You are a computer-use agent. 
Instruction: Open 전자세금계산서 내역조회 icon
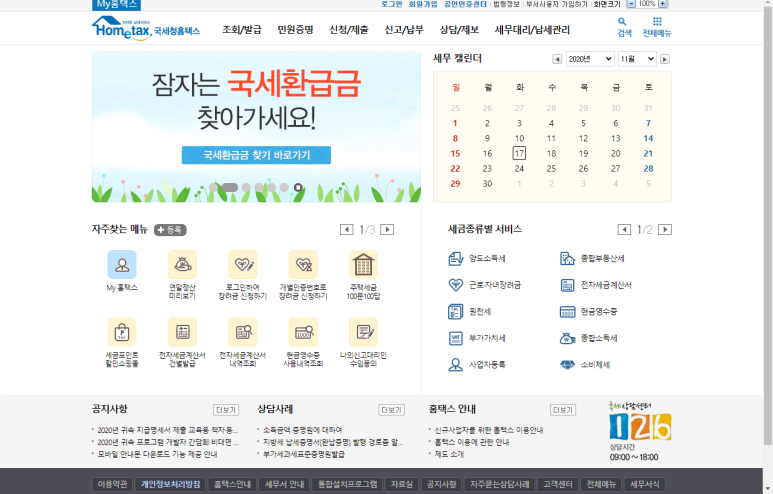[243, 332]
